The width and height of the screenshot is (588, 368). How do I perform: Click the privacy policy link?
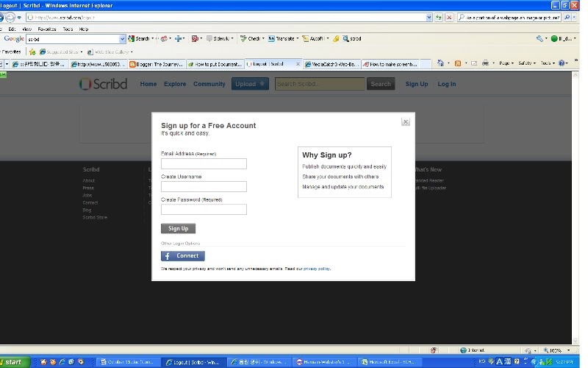click(x=317, y=269)
